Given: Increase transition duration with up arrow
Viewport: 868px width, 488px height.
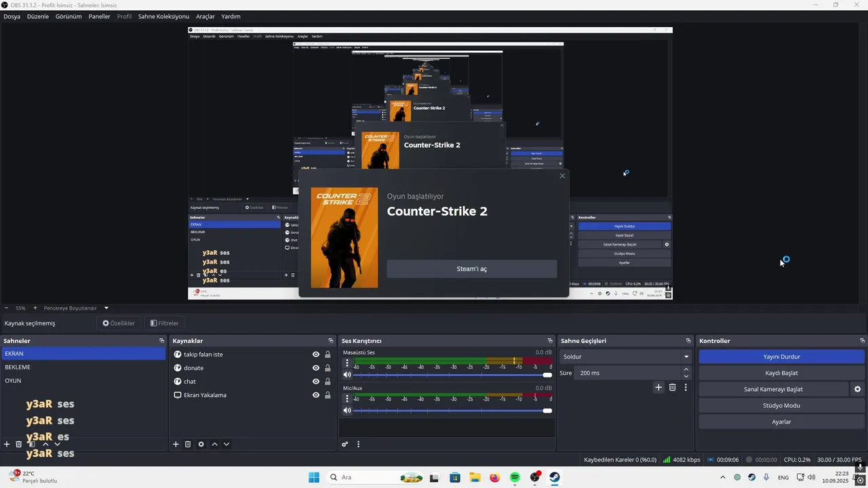Looking at the screenshot, I should click(686, 369).
